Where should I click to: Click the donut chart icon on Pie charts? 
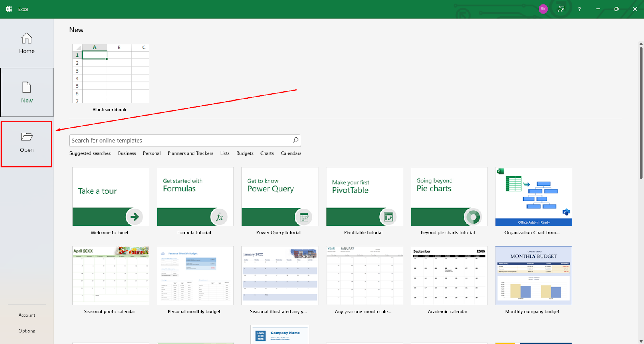[473, 217]
